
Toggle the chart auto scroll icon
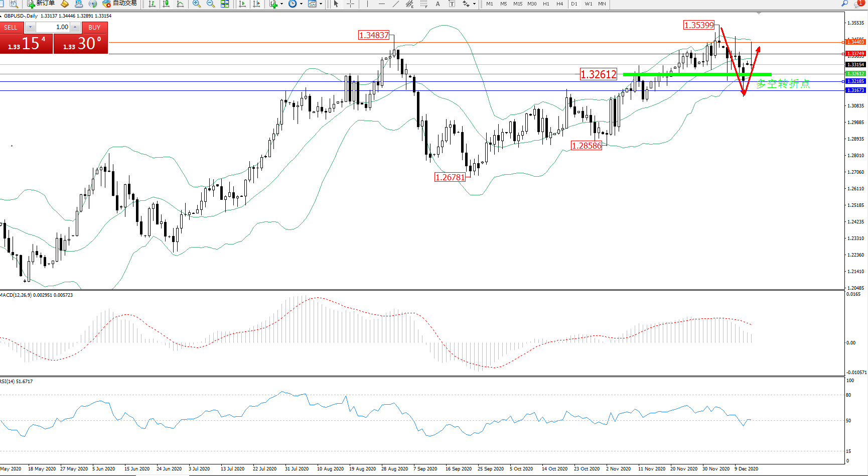[242, 4]
